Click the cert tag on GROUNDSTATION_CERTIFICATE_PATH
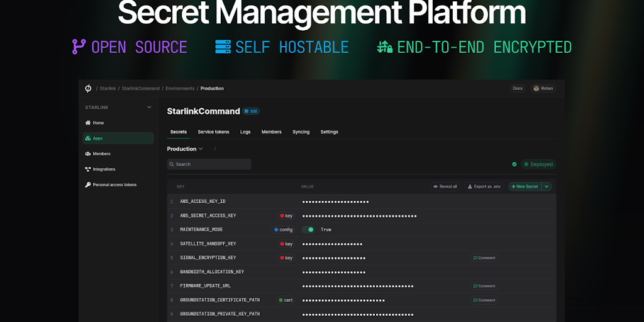 (x=286, y=300)
